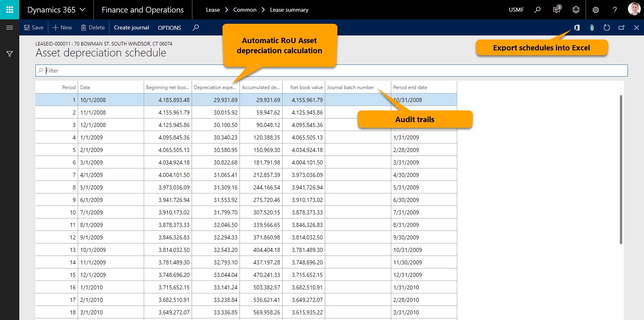Click the Save button
The height and width of the screenshot is (320, 644).
click(x=34, y=27)
